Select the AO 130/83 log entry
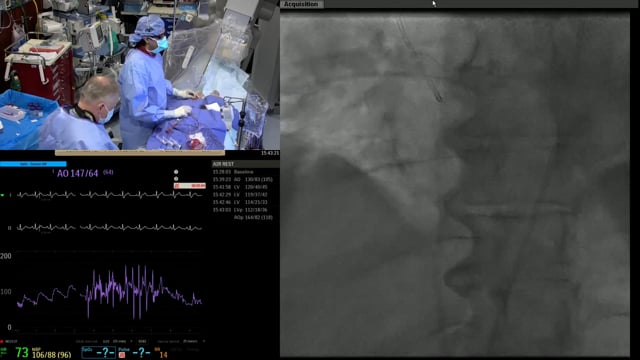 pyautogui.click(x=242, y=179)
